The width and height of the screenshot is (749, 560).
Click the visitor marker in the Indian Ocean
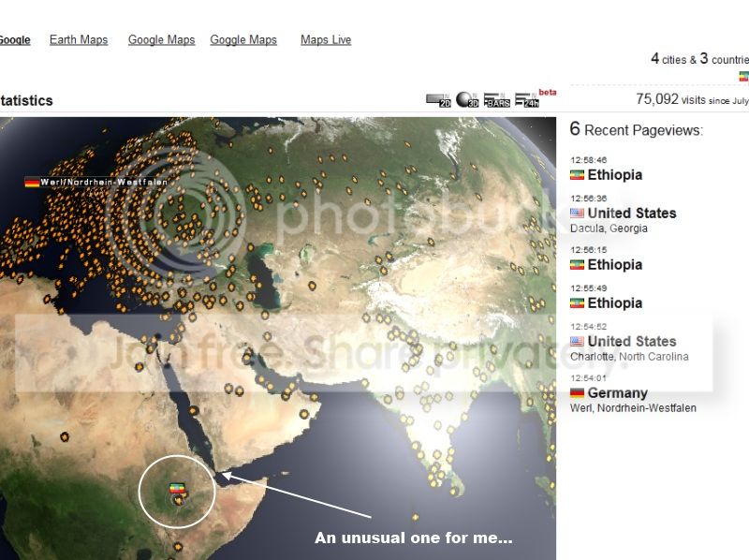(x=415, y=518)
